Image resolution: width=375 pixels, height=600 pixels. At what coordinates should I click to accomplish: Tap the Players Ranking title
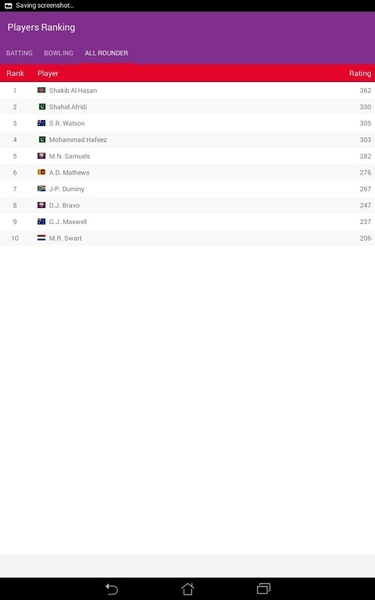click(x=41, y=28)
